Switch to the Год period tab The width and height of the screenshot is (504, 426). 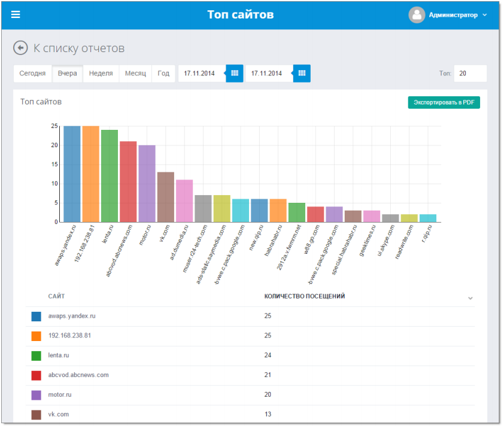(x=163, y=73)
